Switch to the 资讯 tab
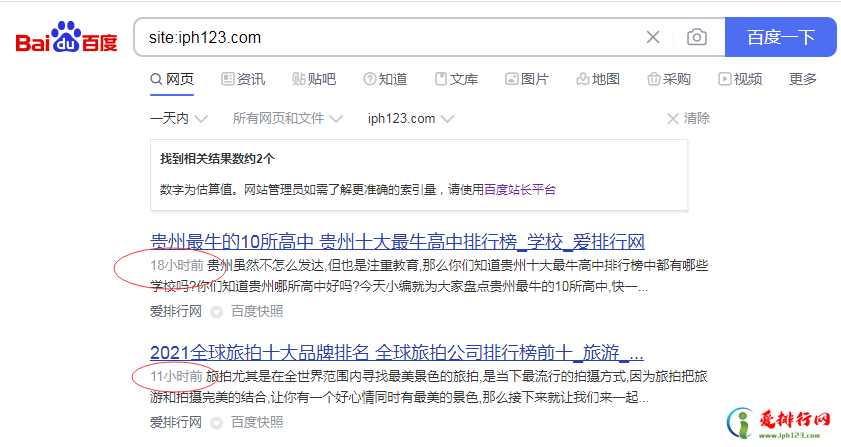This screenshot has height=447, width=841. point(243,79)
